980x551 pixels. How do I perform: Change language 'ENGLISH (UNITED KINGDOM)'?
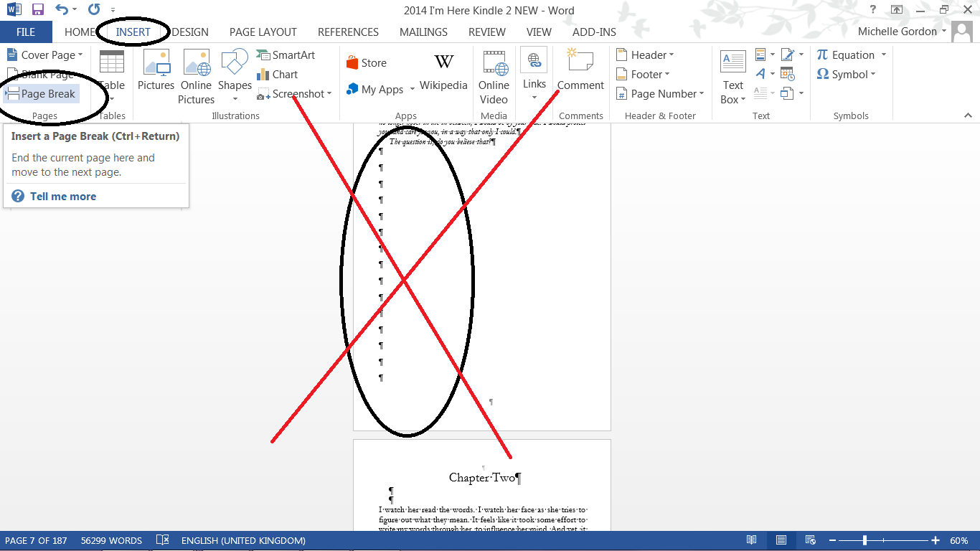tap(243, 540)
